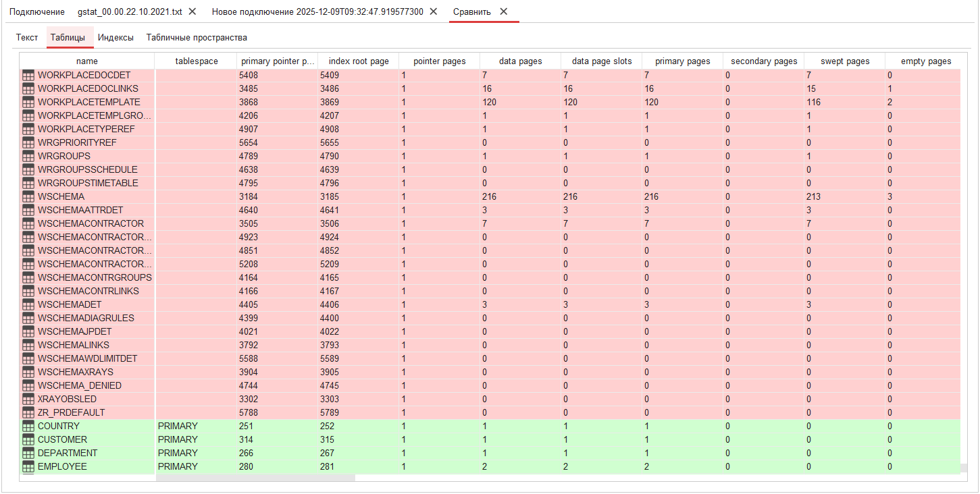Switch to the Табличные пространства tab
980x494 pixels.
pos(197,37)
